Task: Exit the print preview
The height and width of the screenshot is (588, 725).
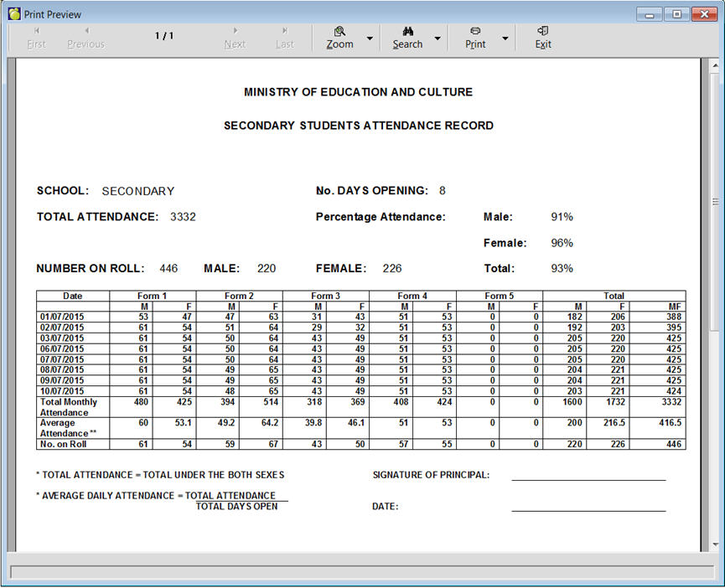Action: point(543,37)
